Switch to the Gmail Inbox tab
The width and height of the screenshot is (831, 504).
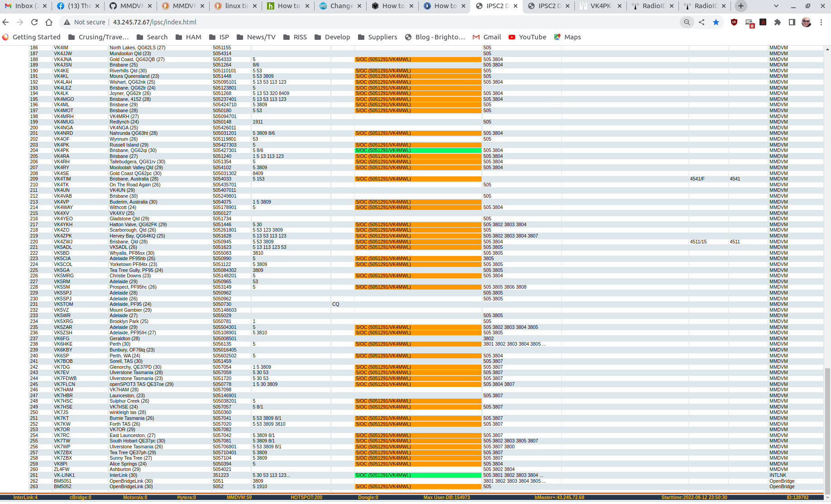[25, 6]
